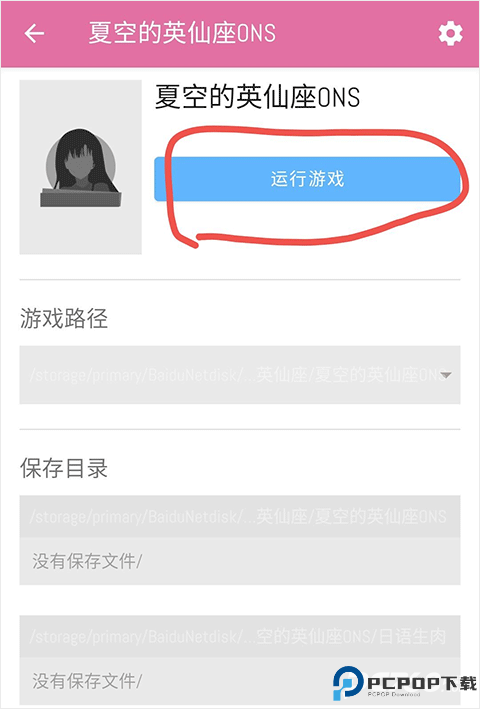Select the game path field text
Viewport: 480px width, 709px height.
pos(235,375)
